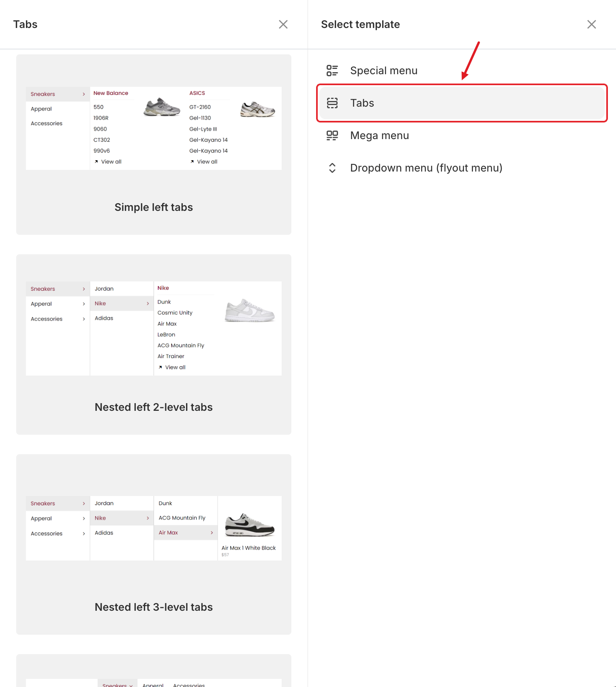Click View all under the Nike list
Viewport: 616px width, 687px height.
click(172, 367)
